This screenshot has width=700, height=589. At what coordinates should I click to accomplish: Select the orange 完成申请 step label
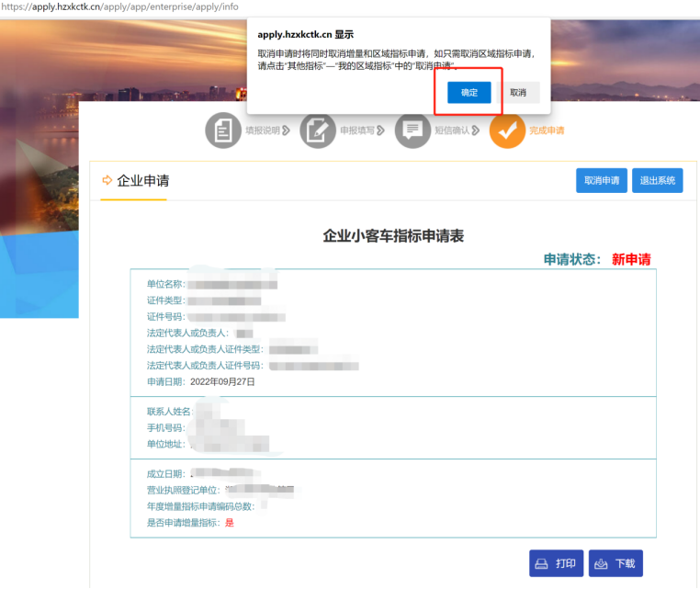point(547,130)
